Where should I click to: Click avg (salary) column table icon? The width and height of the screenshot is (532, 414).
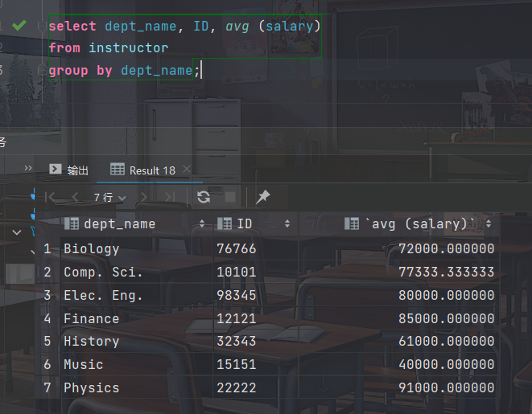click(352, 224)
